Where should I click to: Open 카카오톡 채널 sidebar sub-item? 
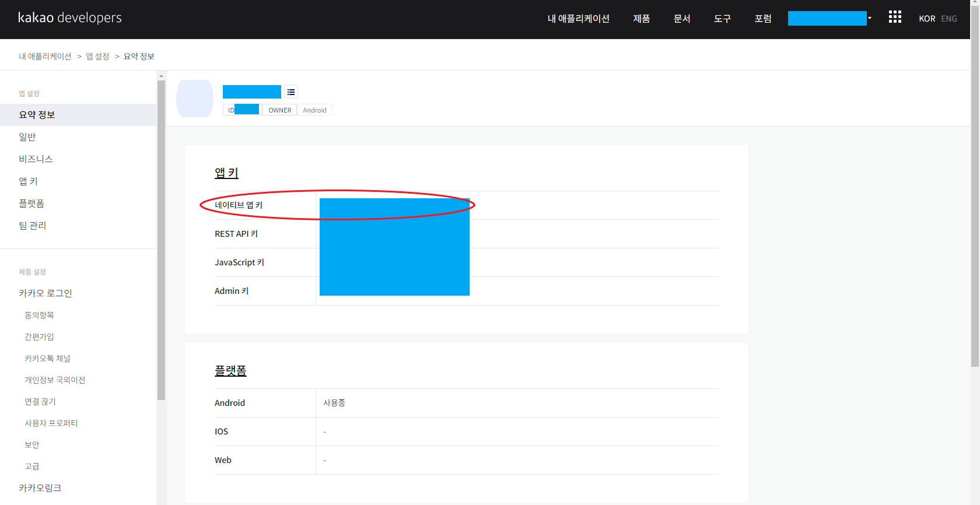(47, 359)
